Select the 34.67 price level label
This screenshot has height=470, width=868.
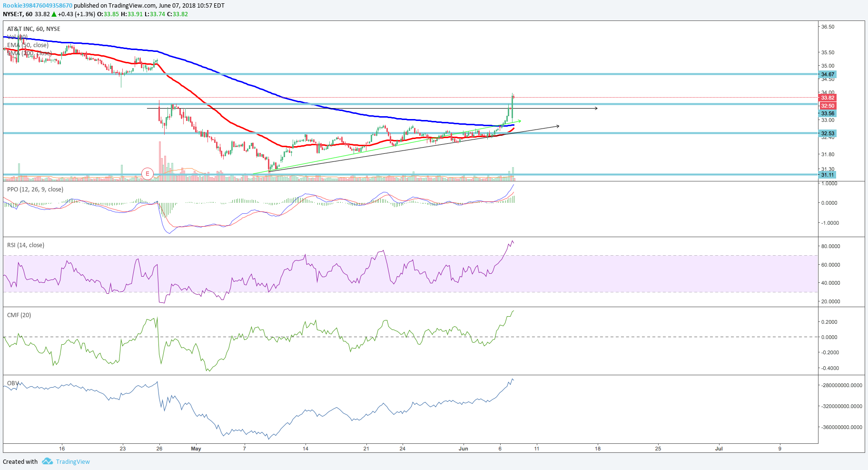point(828,74)
